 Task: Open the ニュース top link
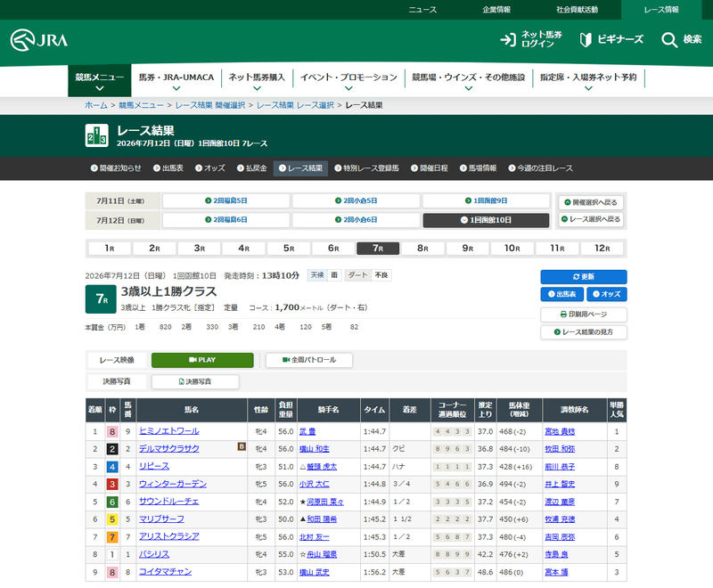tap(422, 10)
